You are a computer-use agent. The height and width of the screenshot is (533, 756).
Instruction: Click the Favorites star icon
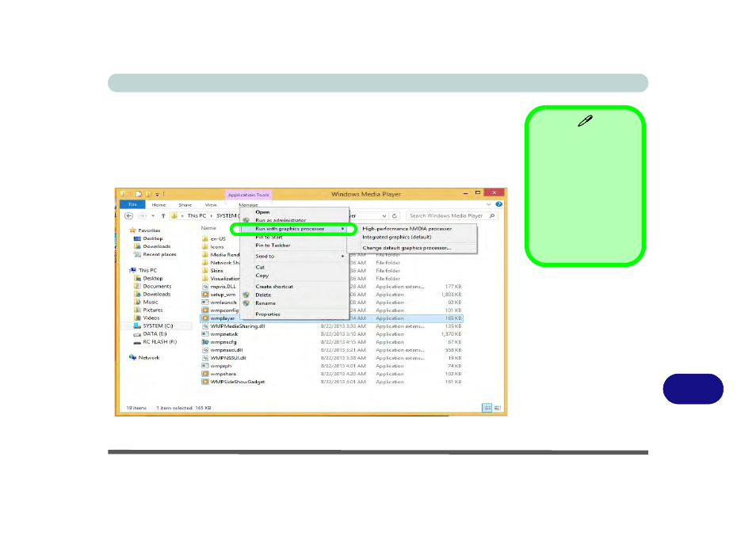[132, 230]
